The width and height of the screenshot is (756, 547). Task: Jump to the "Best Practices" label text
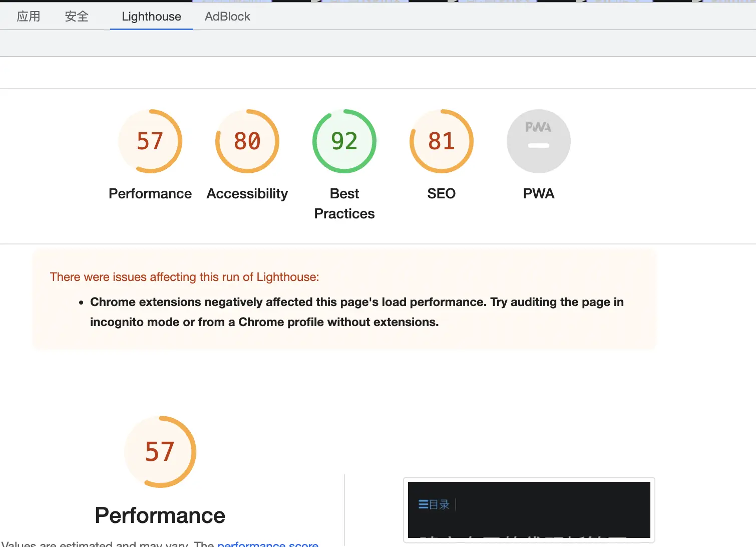(344, 204)
